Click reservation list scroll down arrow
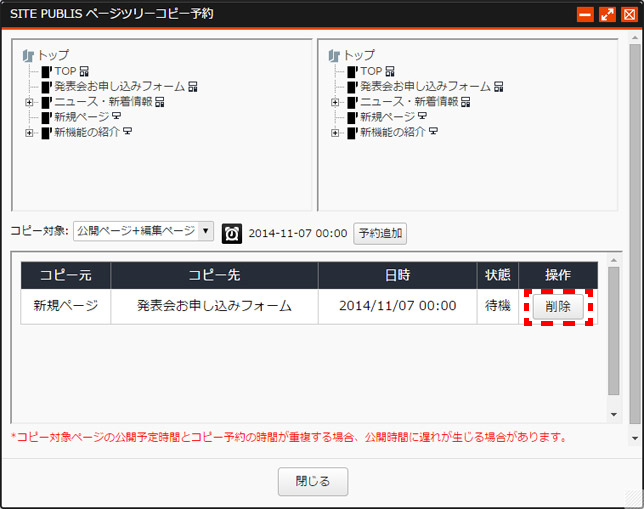The width and height of the screenshot is (644, 509). pyautogui.click(x=614, y=415)
